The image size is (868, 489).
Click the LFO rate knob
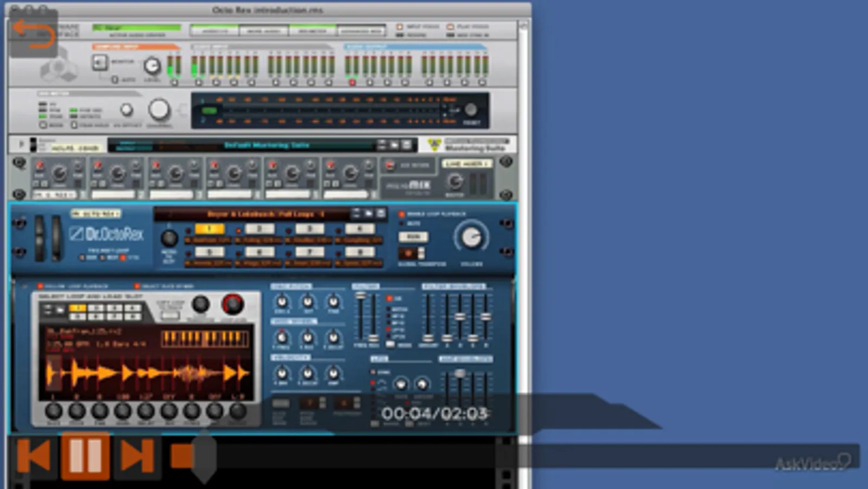[401, 384]
